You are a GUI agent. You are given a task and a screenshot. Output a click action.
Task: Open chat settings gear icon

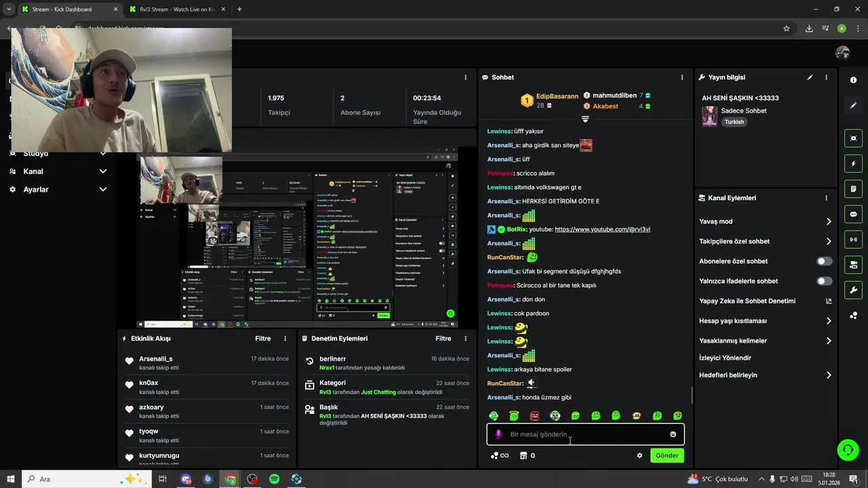coord(639,455)
